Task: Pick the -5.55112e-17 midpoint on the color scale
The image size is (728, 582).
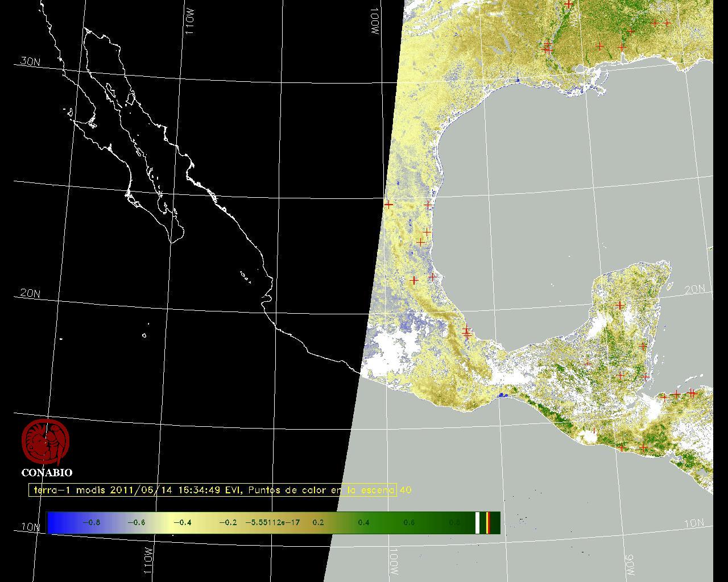Action: [272, 522]
